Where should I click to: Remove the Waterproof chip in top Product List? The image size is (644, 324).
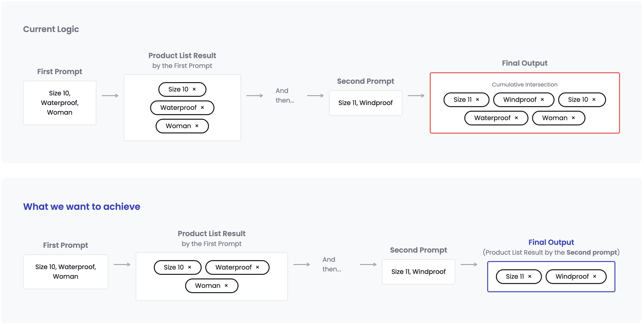(x=202, y=107)
